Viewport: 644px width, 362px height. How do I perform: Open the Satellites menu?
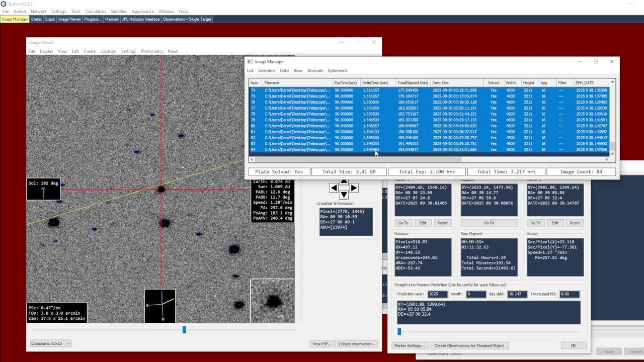click(x=119, y=12)
